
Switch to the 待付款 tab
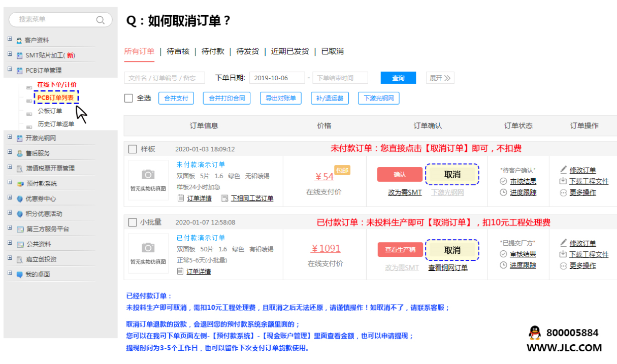[x=213, y=51]
